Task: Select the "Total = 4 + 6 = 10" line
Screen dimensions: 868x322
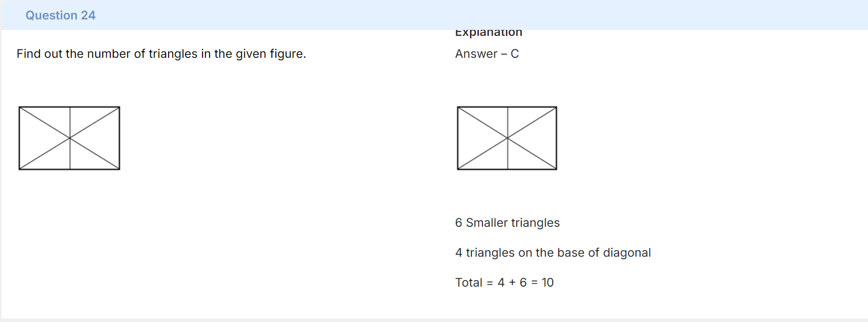Action: click(x=504, y=283)
